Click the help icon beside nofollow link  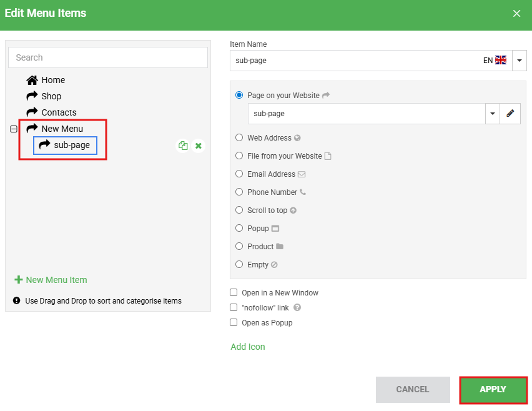[297, 307]
